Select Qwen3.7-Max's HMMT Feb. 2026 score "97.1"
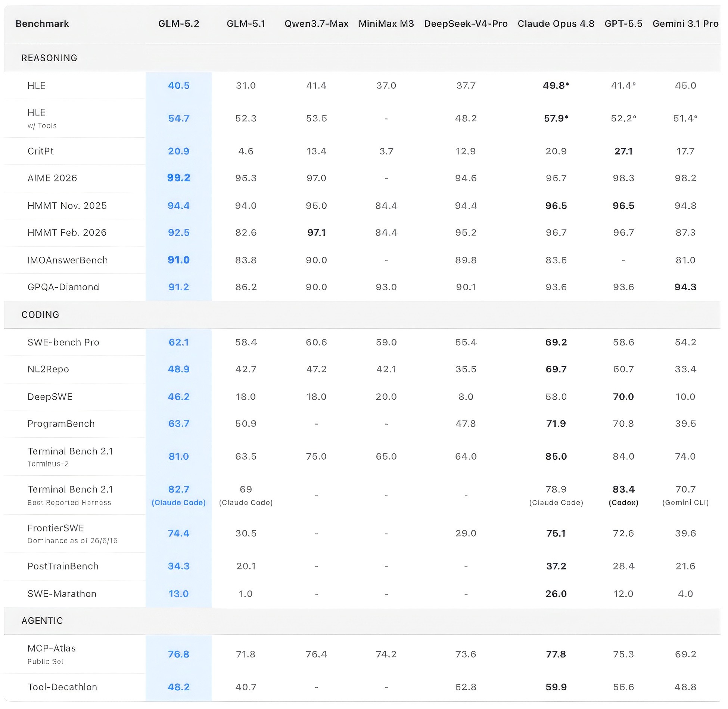The height and width of the screenshot is (709, 728). (317, 233)
